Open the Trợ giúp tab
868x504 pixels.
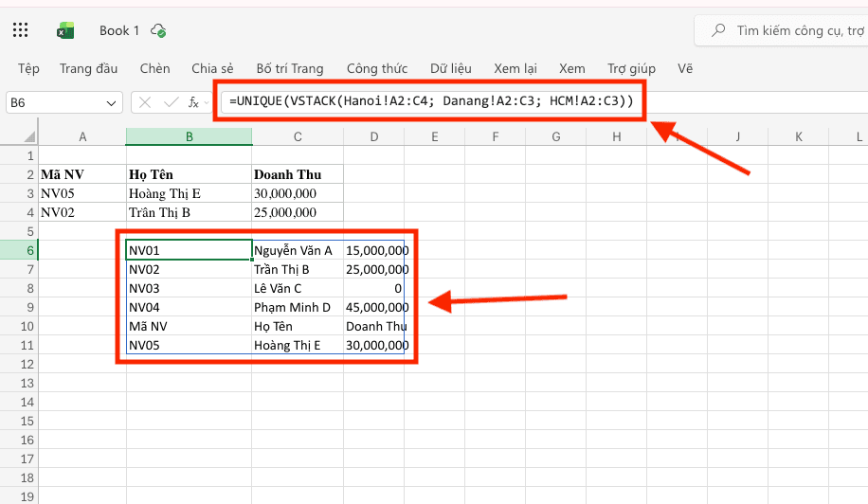[x=631, y=68]
